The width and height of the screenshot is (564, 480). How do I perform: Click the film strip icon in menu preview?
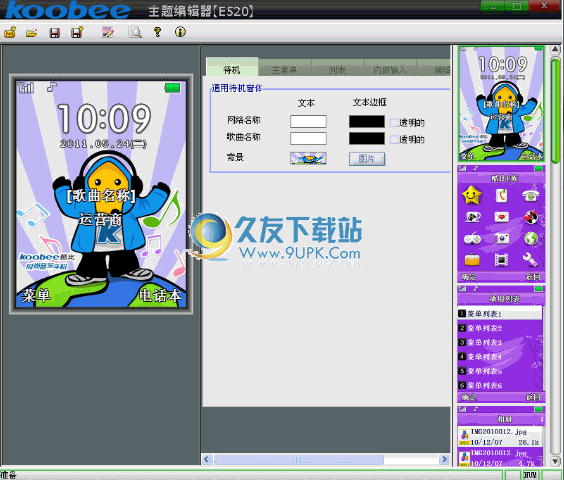[x=501, y=260]
